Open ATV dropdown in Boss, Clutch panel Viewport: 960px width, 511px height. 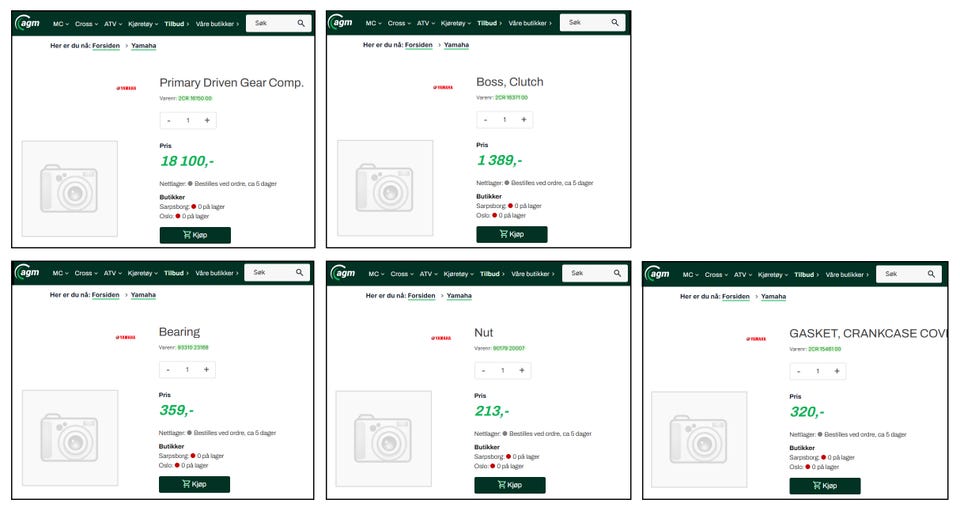click(426, 23)
